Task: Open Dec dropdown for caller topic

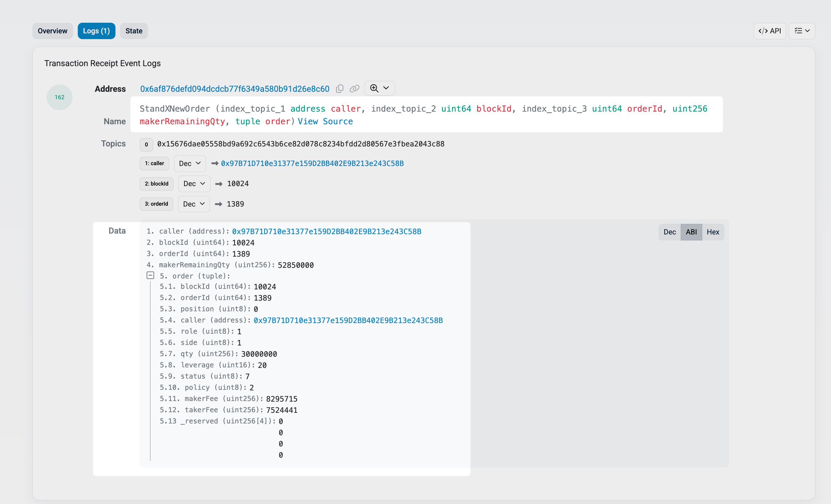Action: tap(190, 163)
